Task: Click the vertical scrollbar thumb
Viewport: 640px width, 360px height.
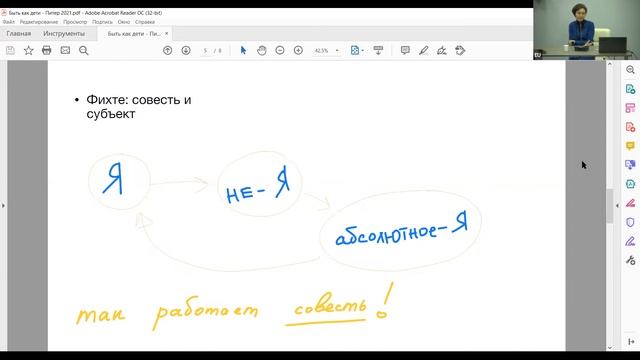Action: click(610, 206)
